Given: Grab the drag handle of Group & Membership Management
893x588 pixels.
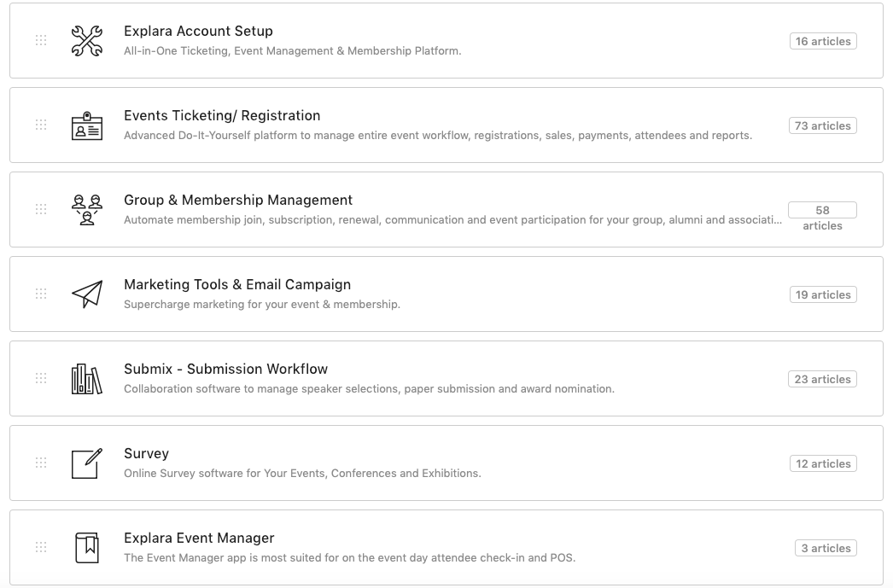Looking at the screenshot, I should click(41, 209).
